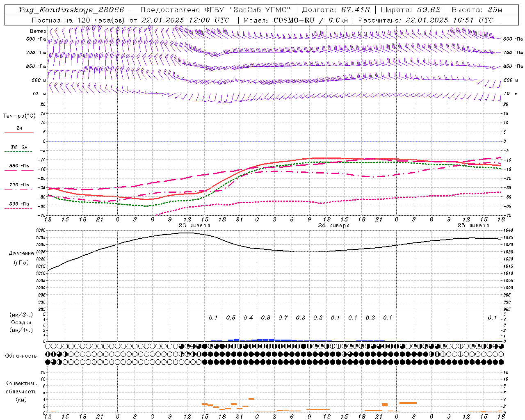
Task: Click the 700 гПа temperature legend dash-dot line
Action: (19, 189)
